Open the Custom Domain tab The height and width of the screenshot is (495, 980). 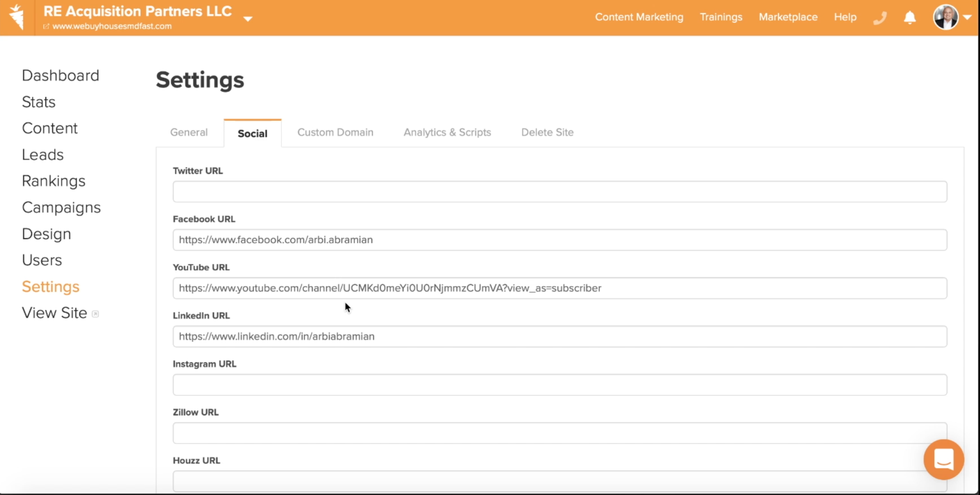[335, 132]
